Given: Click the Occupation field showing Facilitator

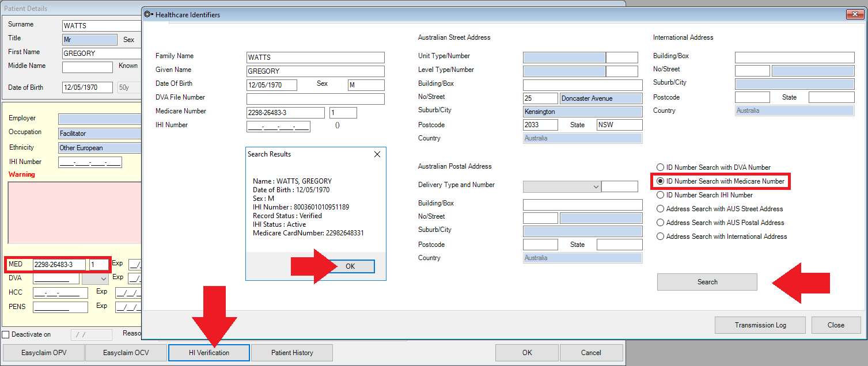Looking at the screenshot, I should (x=100, y=134).
